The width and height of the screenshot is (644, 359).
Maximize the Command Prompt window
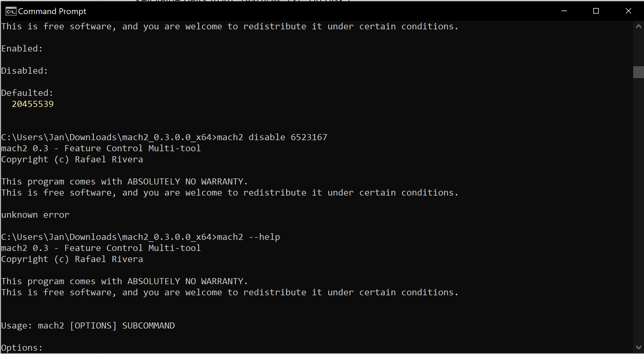[596, 11]
